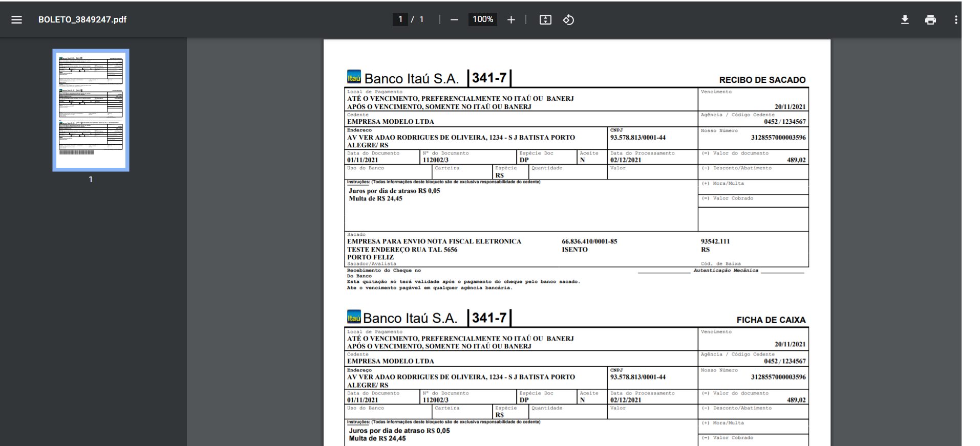Click the 'PORTO FELIZ' city text
This screenshot has height=446, width=980.
[x=371, y=257]
